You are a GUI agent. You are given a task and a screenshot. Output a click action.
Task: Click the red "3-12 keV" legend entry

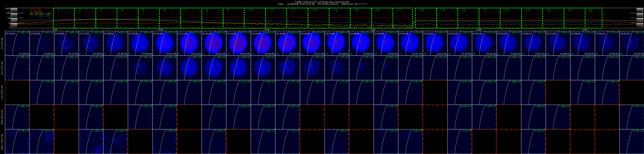[35, 9]
